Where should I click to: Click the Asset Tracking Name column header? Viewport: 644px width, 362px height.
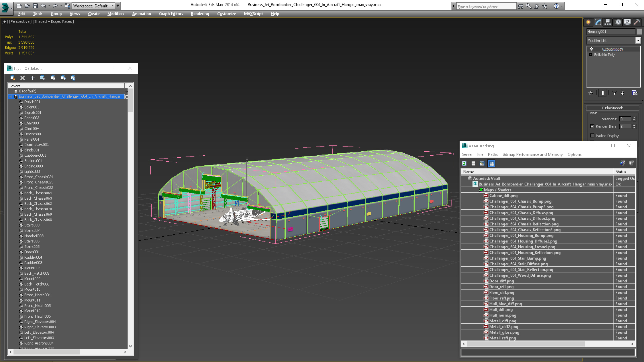tap(537, 172)
